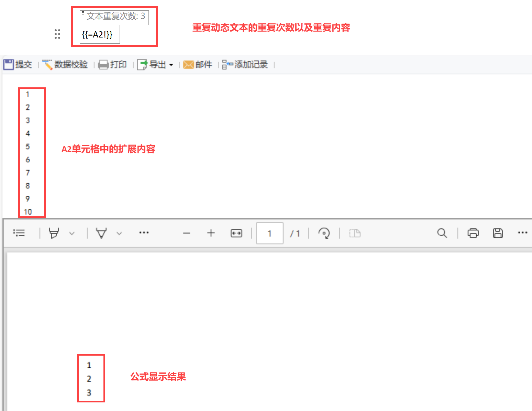Click the page number input field
The width and height of the screenshot is (532, 411).
pos(270,233)
